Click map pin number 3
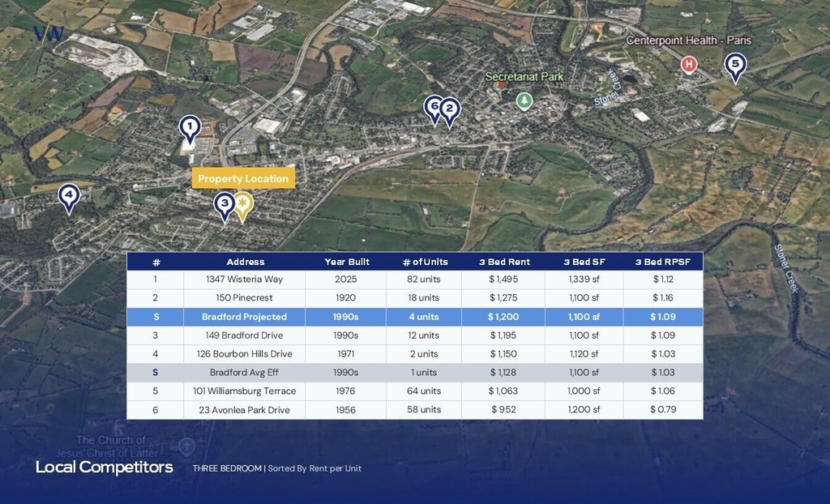Image resolution: width=830 pixels, height=504 pixels. click(x=225, y=205)
